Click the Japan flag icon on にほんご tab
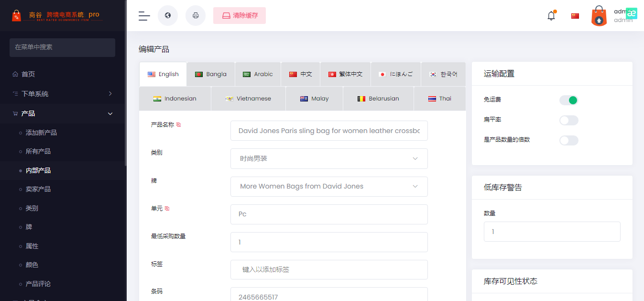Viewport: 644px width, 301px height. (x=382, y=74)
